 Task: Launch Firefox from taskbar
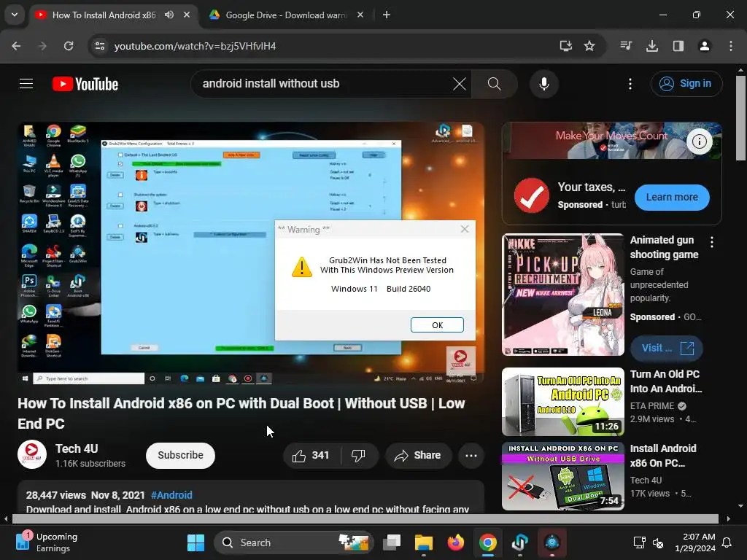[455, 542]
